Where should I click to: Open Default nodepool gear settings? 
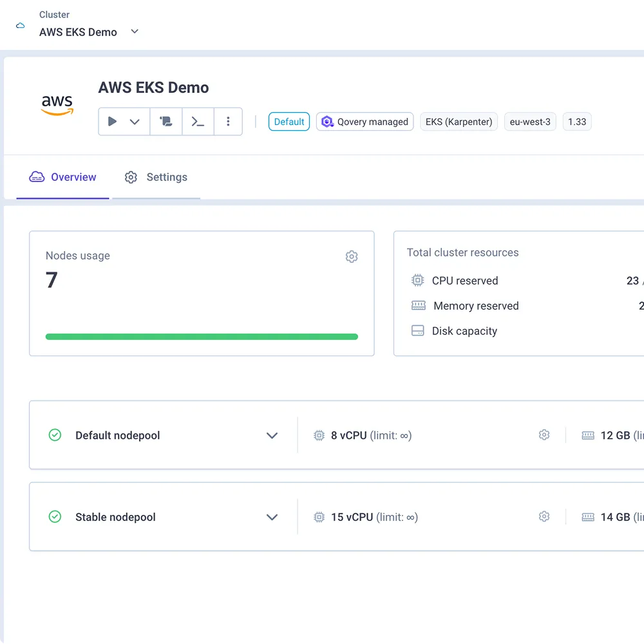544,435
